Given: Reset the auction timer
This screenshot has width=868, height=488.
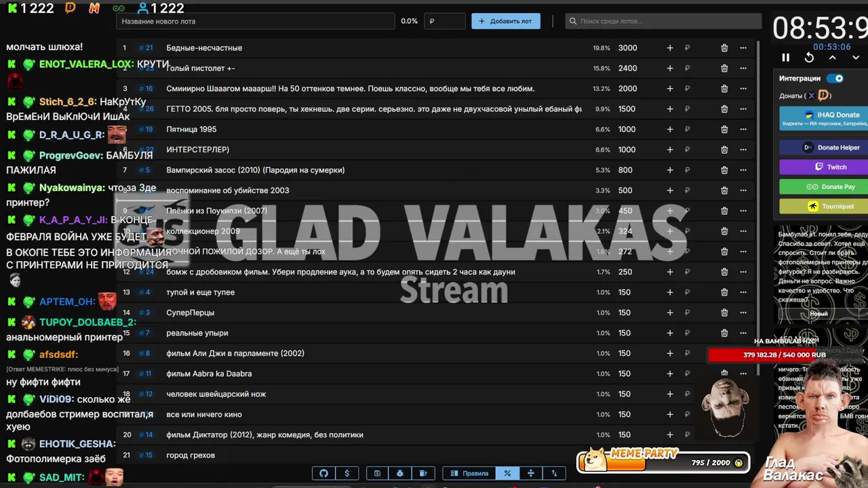Looking at the screenshot, I should coord(809,58).
